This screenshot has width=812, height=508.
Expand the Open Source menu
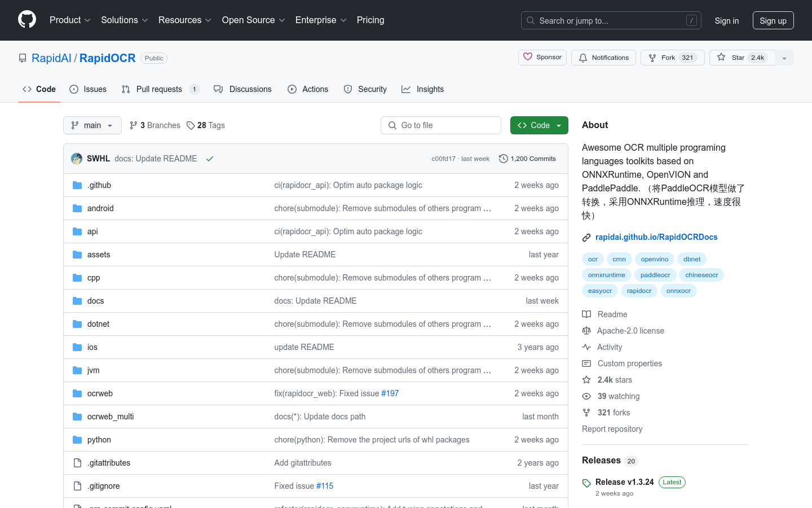[254, 20]
